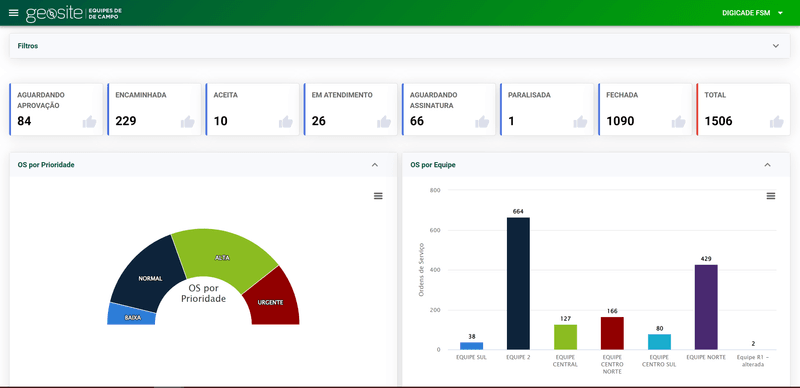The width and height of the screenshot is (800, 388).
Task: Click the EQUIPE CENTRO SUL bar
Action: point(659,342)
